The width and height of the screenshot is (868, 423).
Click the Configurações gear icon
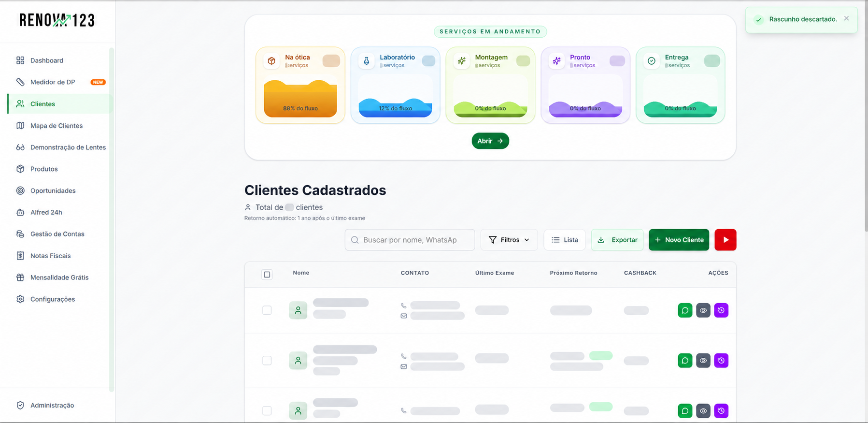20,299
